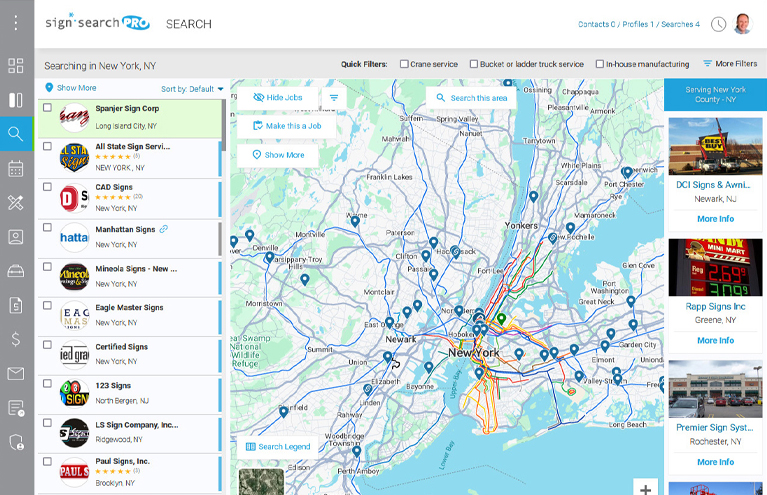The image size is (767, 495).
Task: Open the report list sidebar icon
Action: [16, 407]
